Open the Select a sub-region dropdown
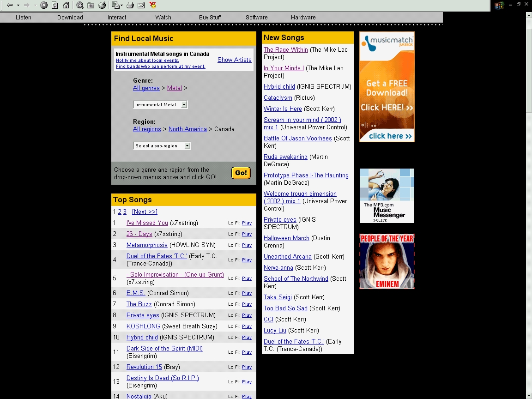 (187, 146)
